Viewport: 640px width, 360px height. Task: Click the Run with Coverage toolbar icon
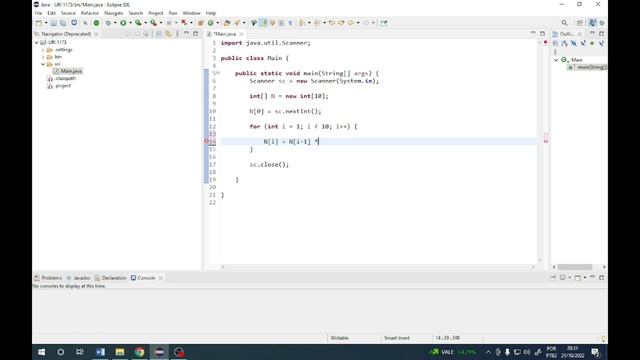[x=138, y=23]
